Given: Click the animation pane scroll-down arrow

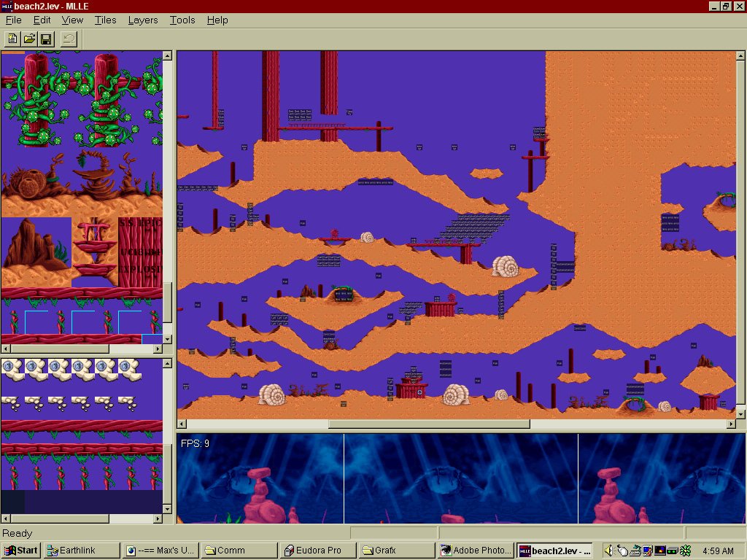Looking at the screenshot, I should pos(167,509).
